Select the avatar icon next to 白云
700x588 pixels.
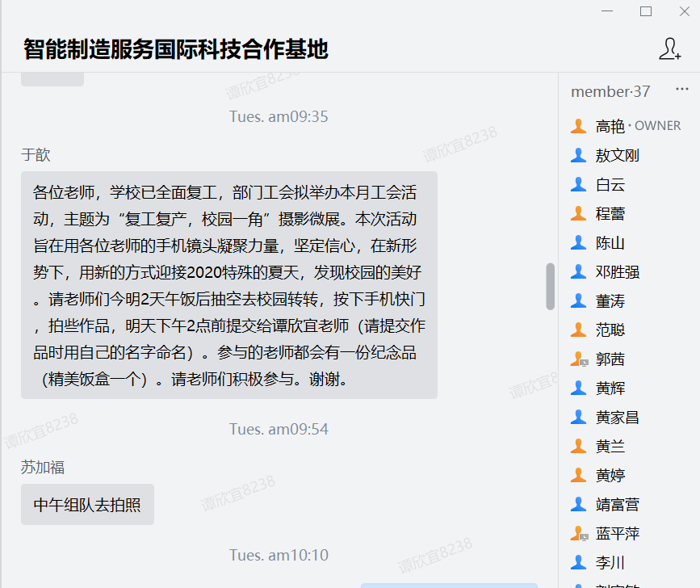578,184
